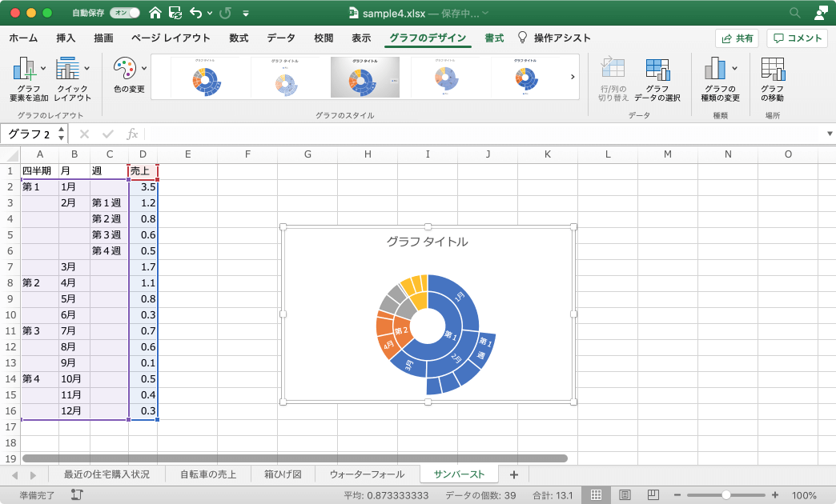Screen dimensions: 836x504
Task: Click グラフの種類の変更 icon
Action: (x=715, y=68)
